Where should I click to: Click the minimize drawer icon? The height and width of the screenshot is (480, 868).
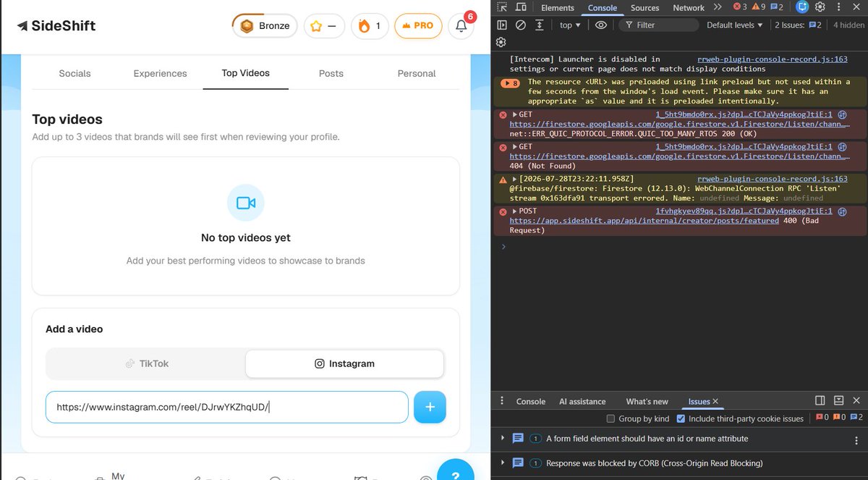click(x=838, y=400)
